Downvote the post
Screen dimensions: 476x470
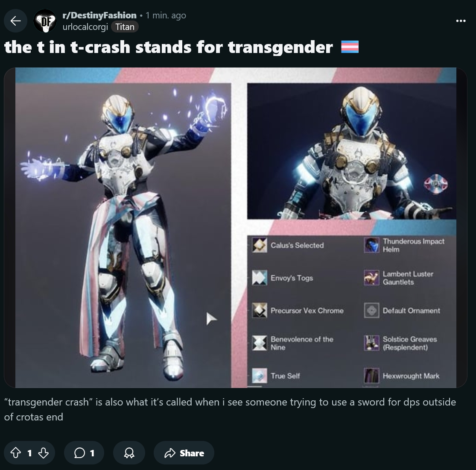click(x=44, y=452)
